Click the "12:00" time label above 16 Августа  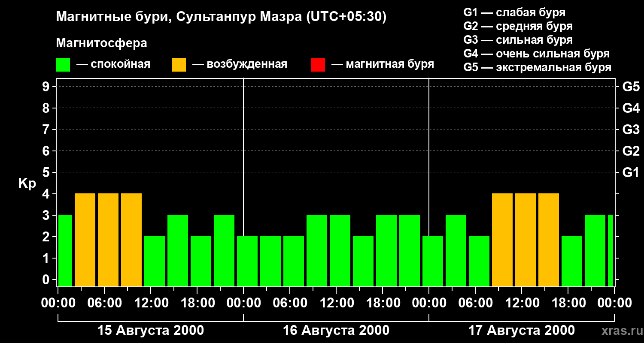point(336,303)
